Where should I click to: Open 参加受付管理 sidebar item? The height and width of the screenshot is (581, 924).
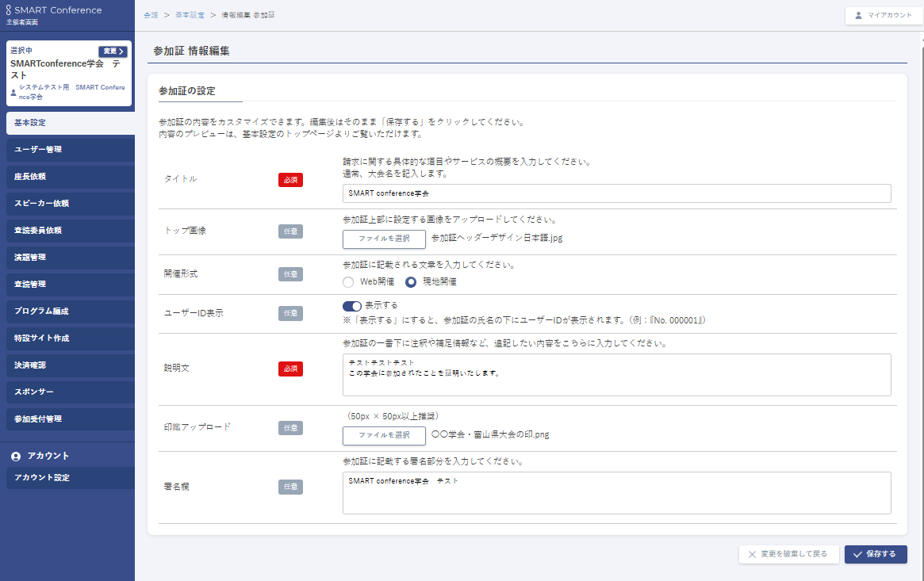pyautogui.click(x=67, y=419)
